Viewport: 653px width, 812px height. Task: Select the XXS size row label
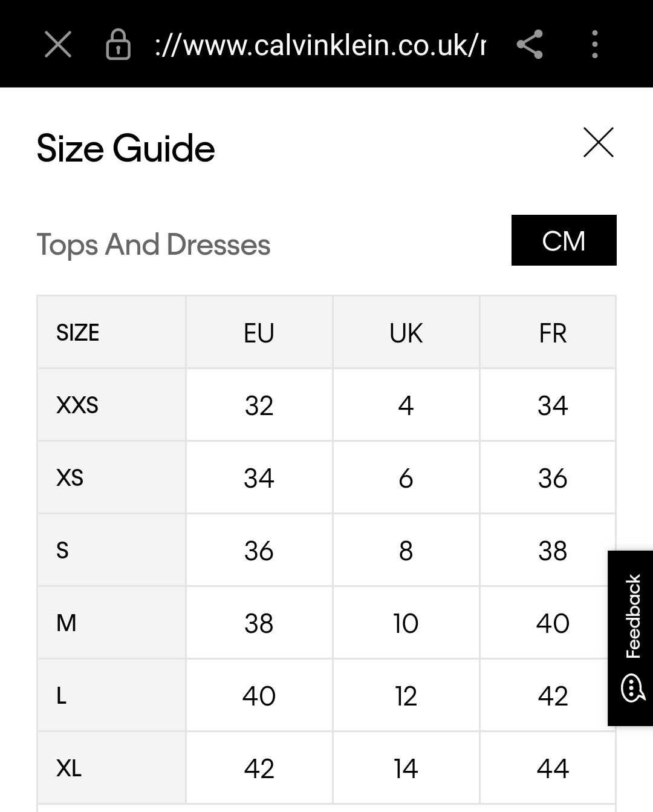pyautogui.click(x=77, y=405)
